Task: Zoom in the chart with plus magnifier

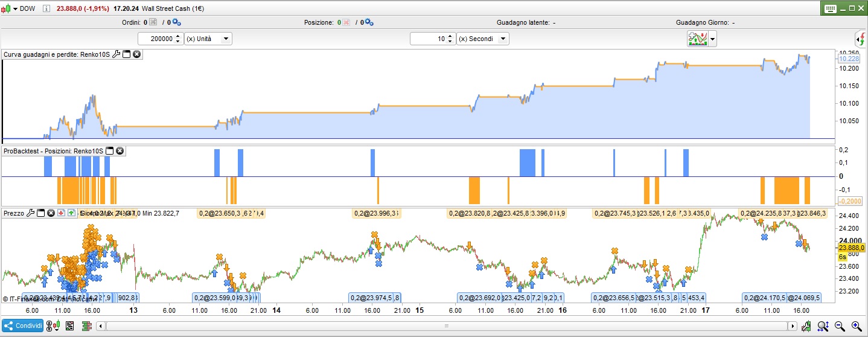Action: [857, 326]
